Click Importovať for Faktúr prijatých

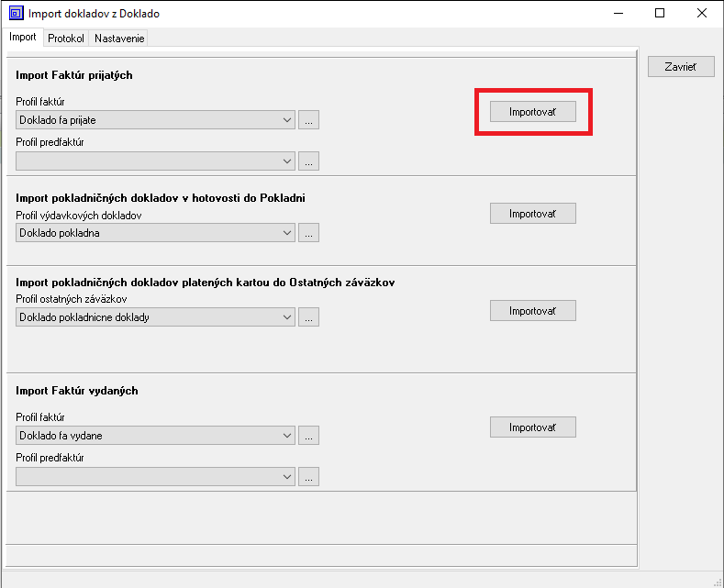point(533,112)
